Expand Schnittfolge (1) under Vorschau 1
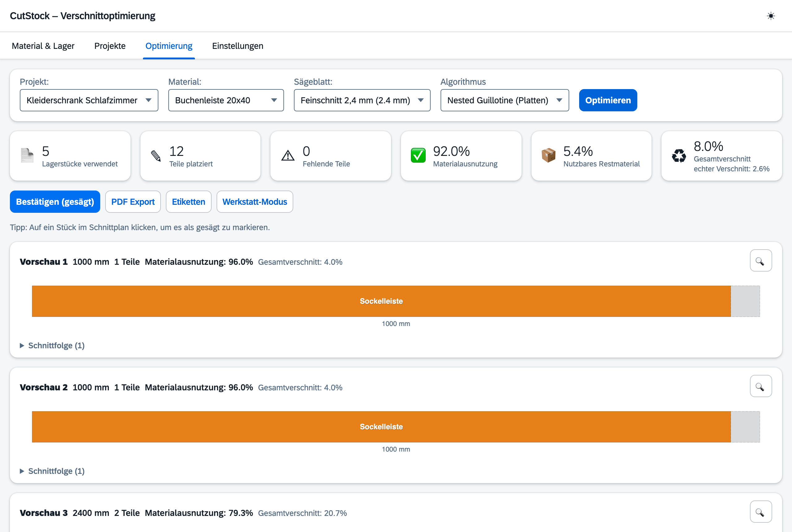 click(x=52, y=345)
